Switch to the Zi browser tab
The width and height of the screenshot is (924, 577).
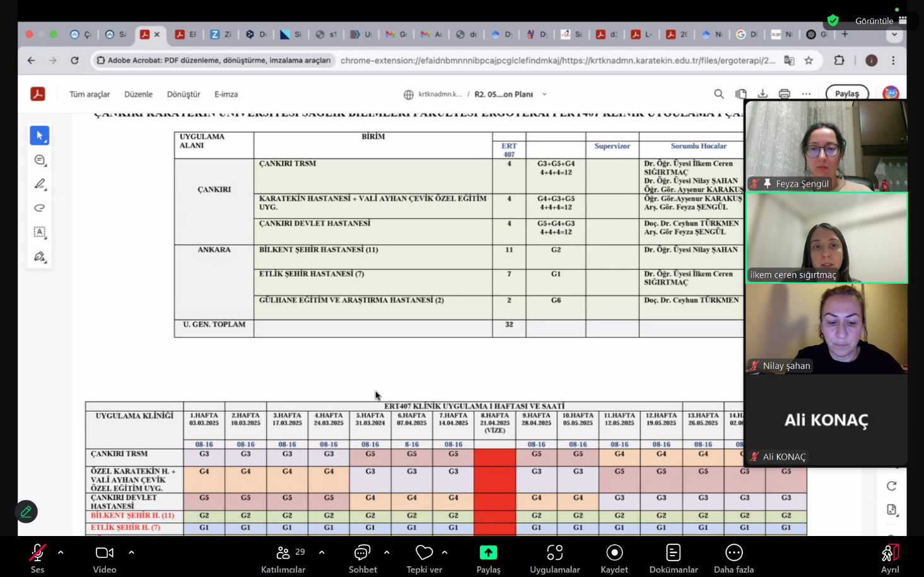[221, 35]
